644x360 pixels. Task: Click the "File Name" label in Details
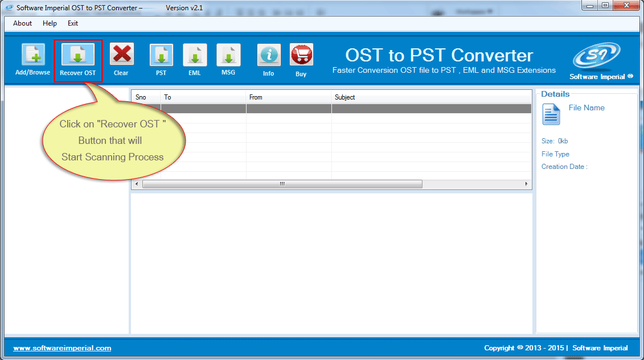[x=586, y=108]
